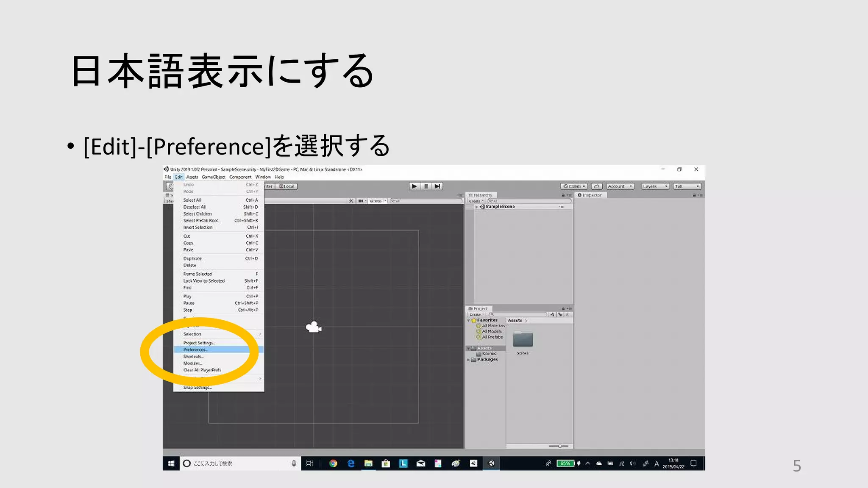Open the cloud services icon button

pos(597,186)
